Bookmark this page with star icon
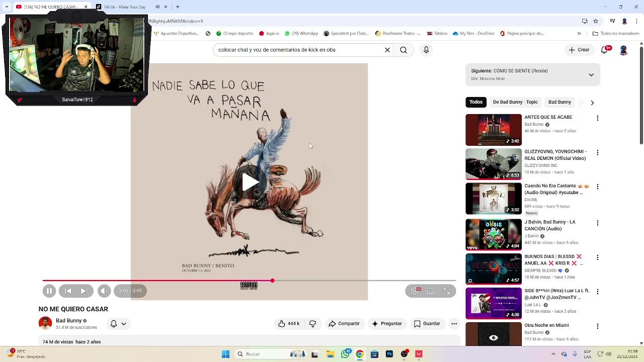 pos(596,21)
